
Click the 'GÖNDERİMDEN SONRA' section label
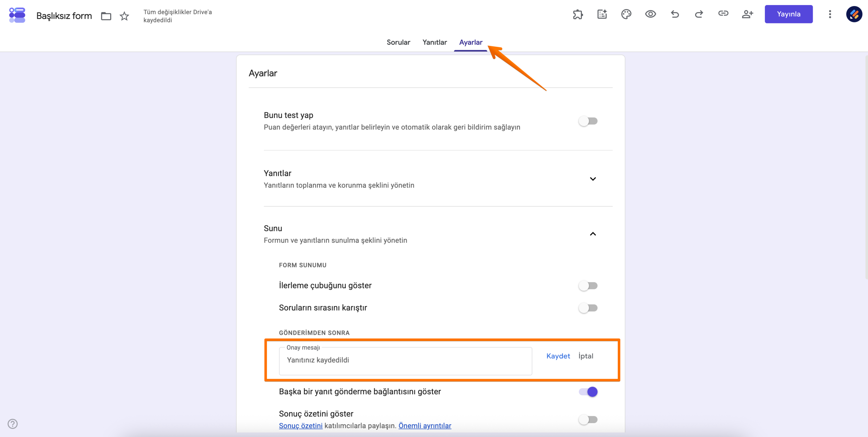tap(314, 333)
